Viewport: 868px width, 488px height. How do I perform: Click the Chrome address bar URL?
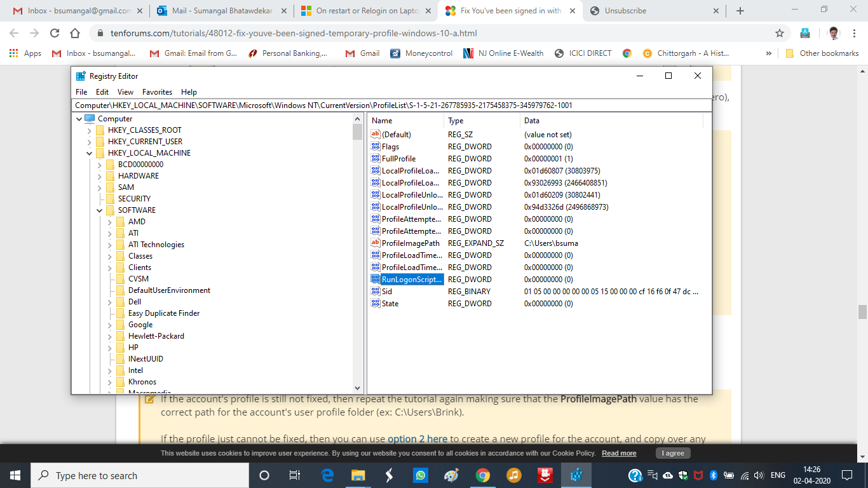coord(293,33)
